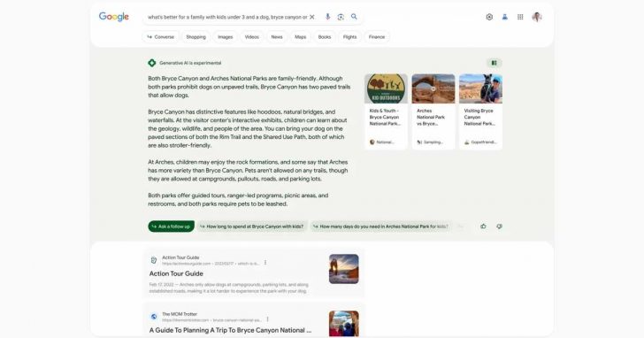Viewport: 644px width, 338px height.
Task: Switch to Books results
Action: coord(325,37)
